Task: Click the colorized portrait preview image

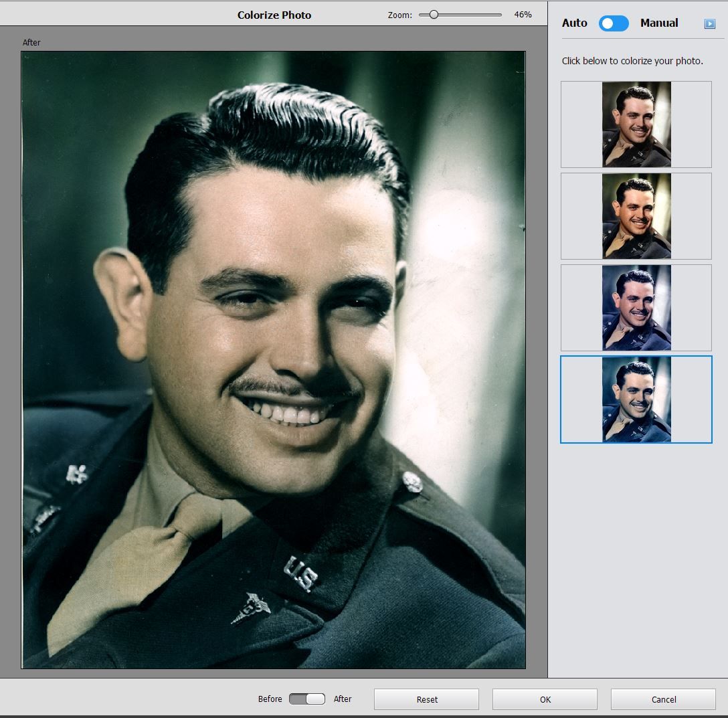Action: click(x=272, y=361)
